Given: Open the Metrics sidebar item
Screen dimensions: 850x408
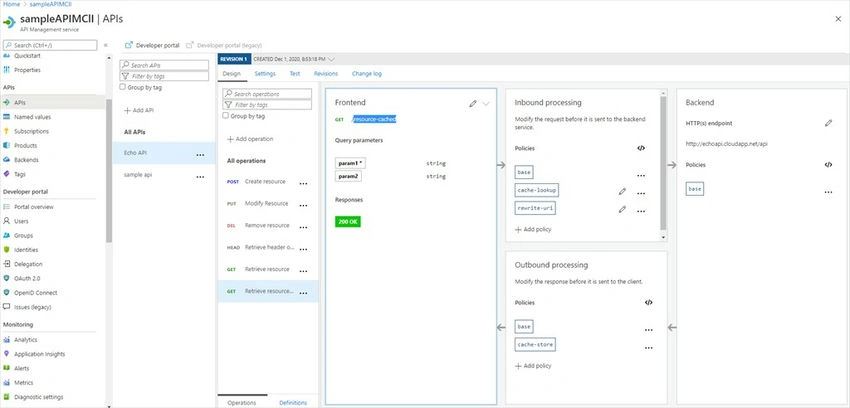Looking at the screenshot, I should click(x=23, y=383).
